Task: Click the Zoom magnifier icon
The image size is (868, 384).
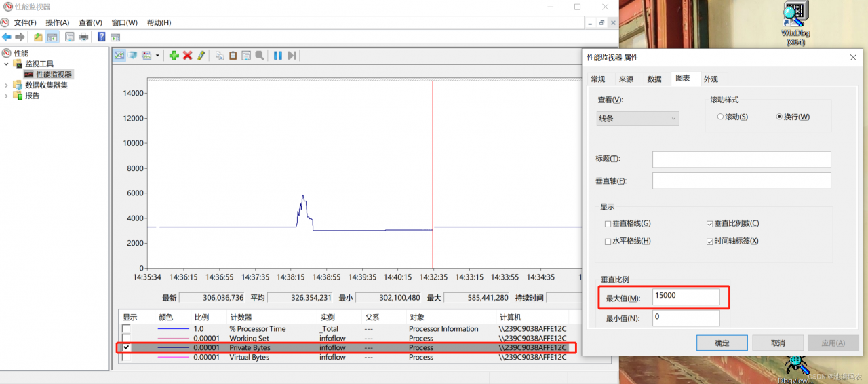Action: click(x=260, y=56)
